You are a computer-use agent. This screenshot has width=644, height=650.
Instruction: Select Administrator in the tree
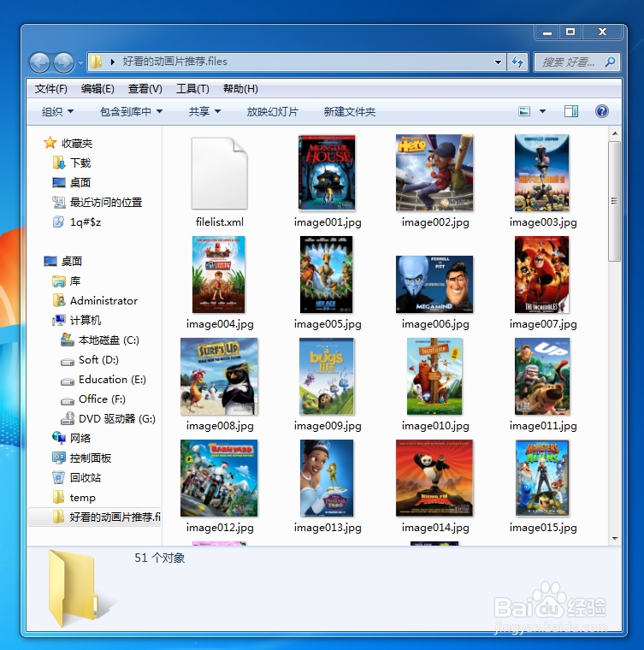(95, 300)
